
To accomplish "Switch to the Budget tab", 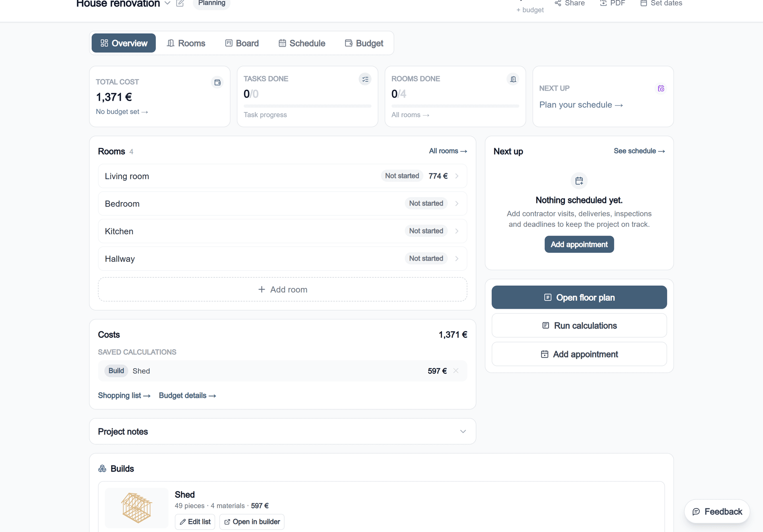I will (x=364, y=43).
